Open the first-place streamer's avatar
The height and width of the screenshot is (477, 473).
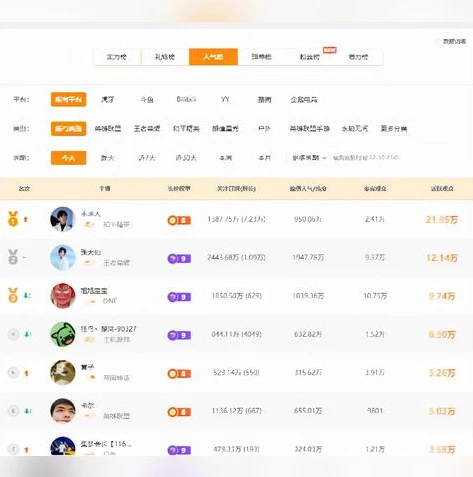coord(63,219)
